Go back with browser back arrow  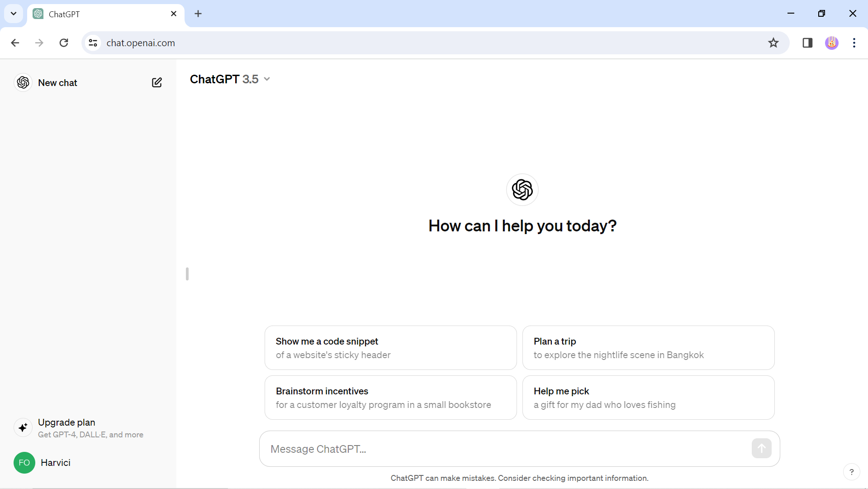coord(15,43)
